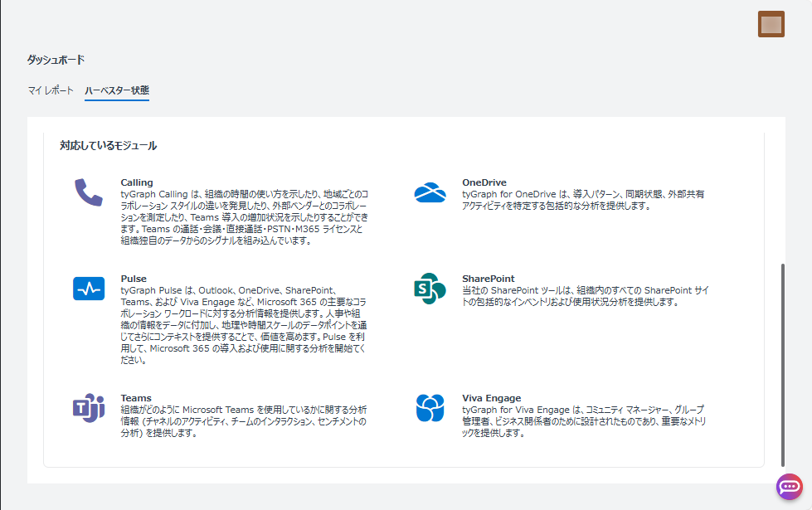Click the OneDrive module title
812x510 pixels.
(484, 182)
